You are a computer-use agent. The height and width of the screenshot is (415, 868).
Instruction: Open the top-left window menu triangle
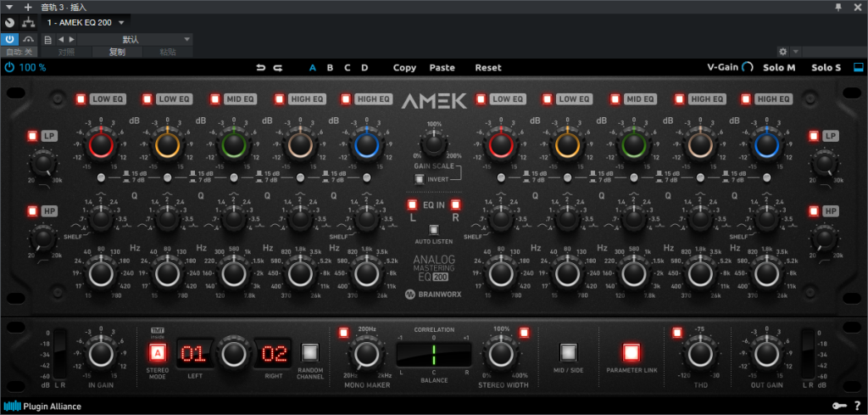pos(8,7)
